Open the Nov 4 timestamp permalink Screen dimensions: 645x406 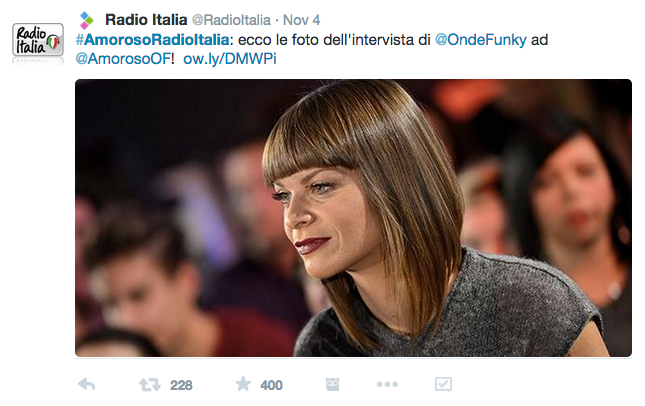pos(302,20)
